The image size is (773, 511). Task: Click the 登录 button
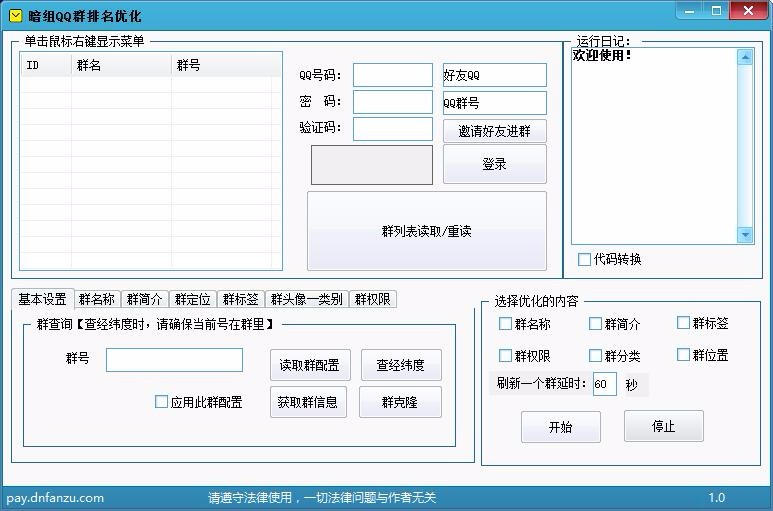(x=494, y=165)
